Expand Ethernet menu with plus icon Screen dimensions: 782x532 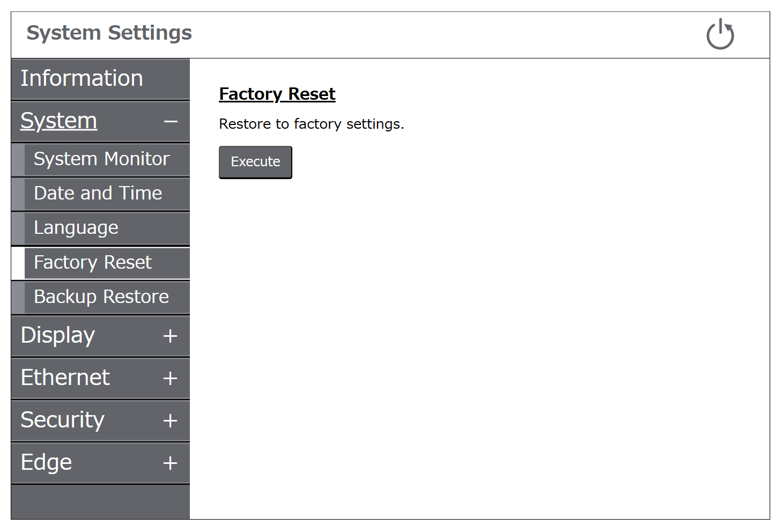(x=170, y=379)
